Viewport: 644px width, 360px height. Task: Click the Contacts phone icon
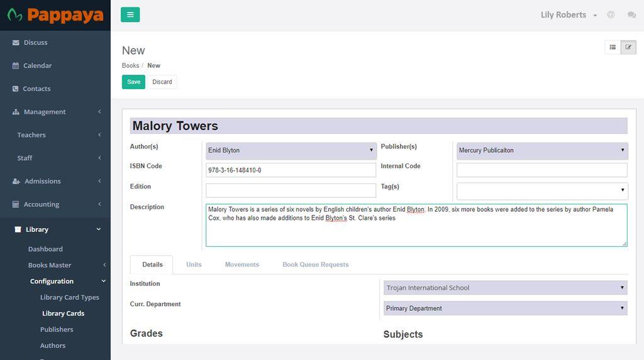(15, 89)
